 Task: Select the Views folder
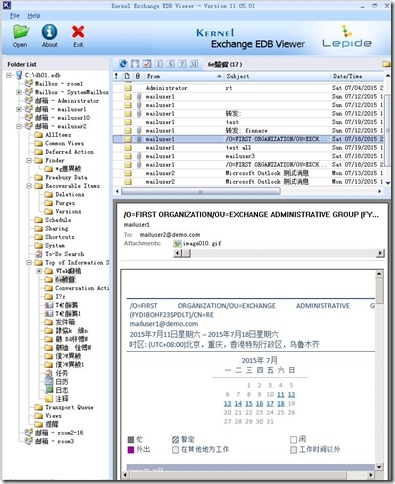point(53,416)
